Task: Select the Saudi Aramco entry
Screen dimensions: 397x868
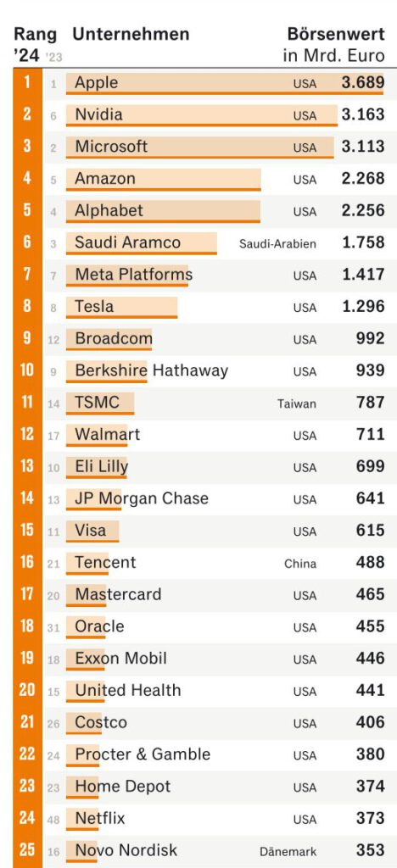Action: point(128,242)
